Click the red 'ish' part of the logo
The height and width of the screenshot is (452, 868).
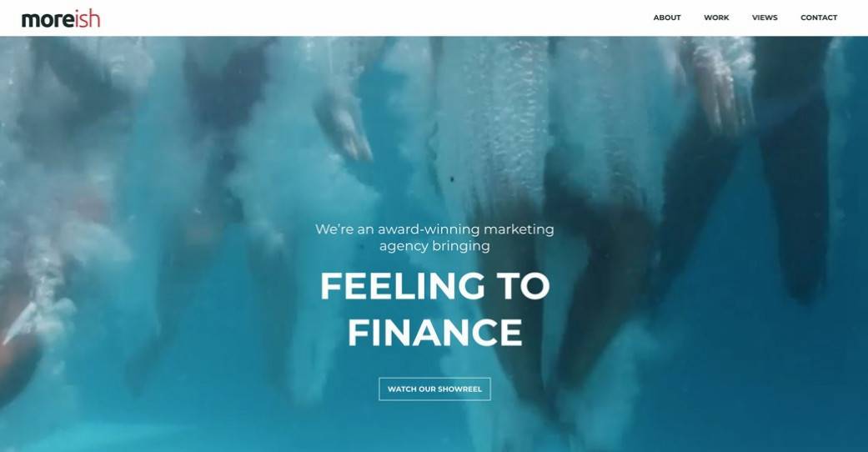(88, 19)
